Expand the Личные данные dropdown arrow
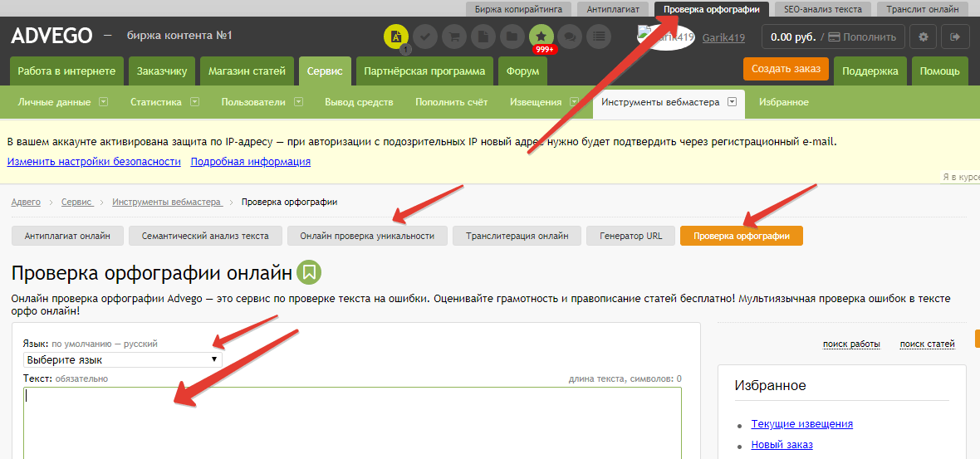This screenshot has width=980, height=459. 104,102
